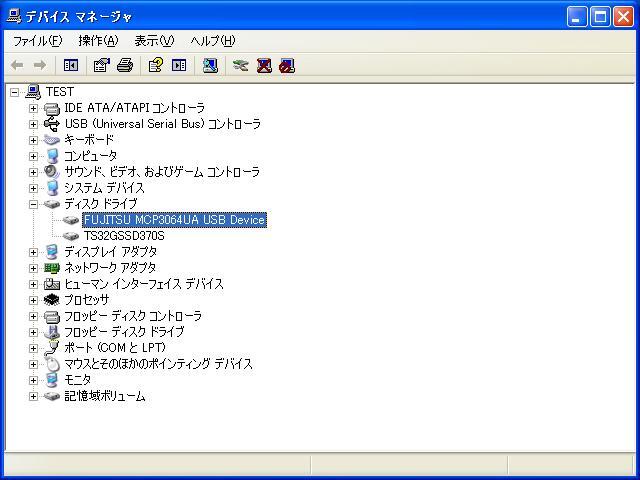The image size is (640, 480).
Task: Open the 表示(V) menu
Action: [x=154, y=41]
